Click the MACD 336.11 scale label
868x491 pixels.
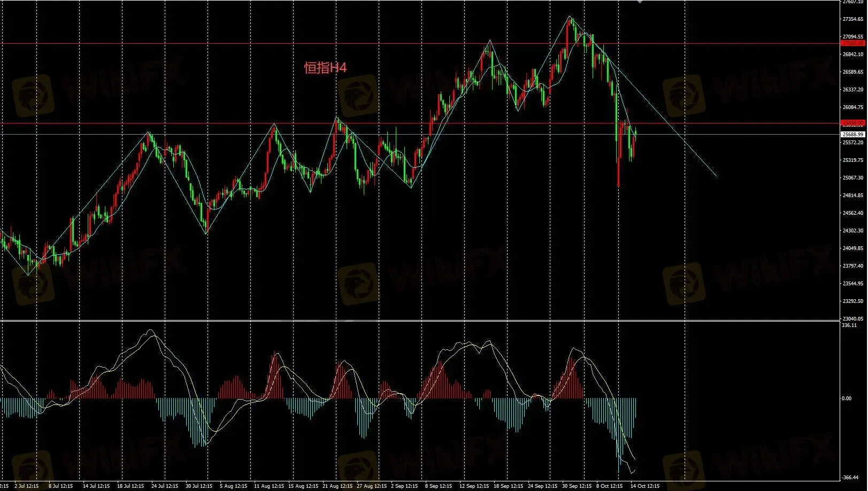(849, 325)
